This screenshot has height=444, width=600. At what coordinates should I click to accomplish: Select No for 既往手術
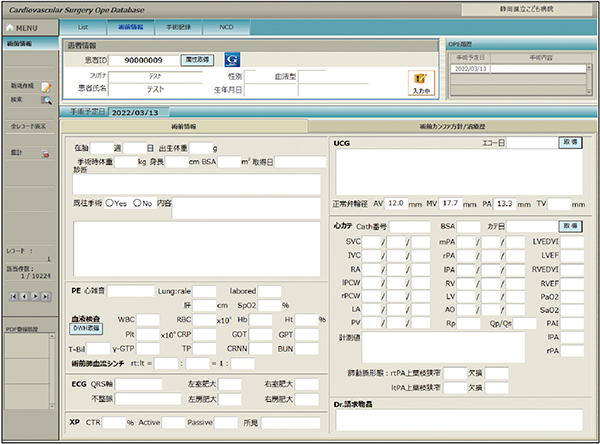138,203
